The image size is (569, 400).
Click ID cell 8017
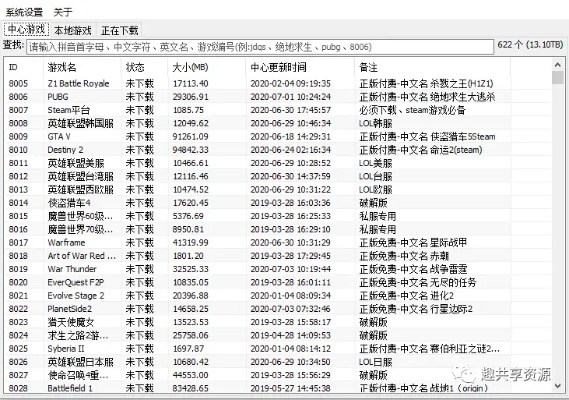click(x=18, y=242)
